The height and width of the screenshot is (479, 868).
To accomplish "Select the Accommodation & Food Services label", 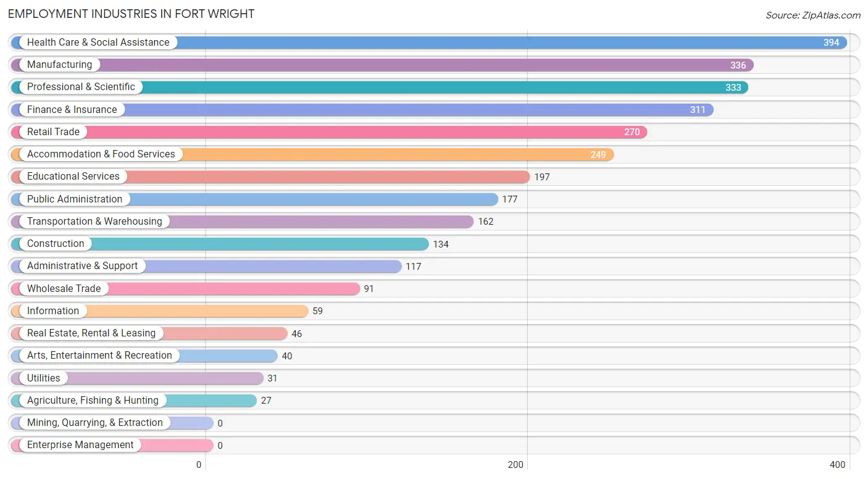I will click(x=101, y=154).
